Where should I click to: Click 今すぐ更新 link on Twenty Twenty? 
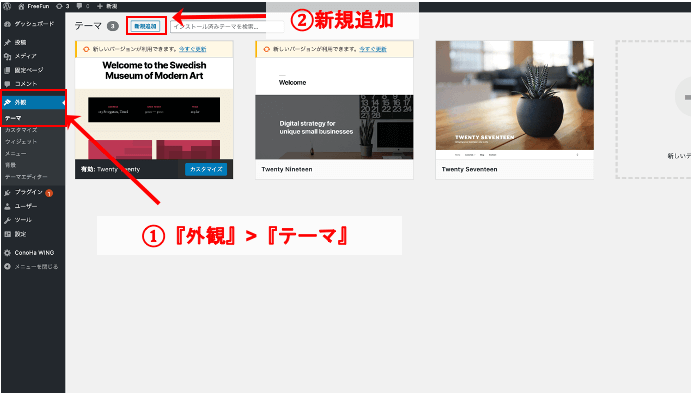pos(192,49)
